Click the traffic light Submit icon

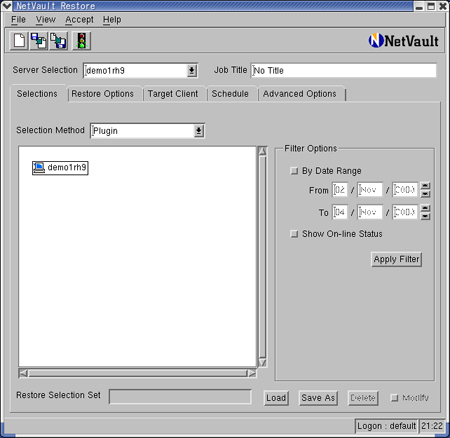[81, 41]
